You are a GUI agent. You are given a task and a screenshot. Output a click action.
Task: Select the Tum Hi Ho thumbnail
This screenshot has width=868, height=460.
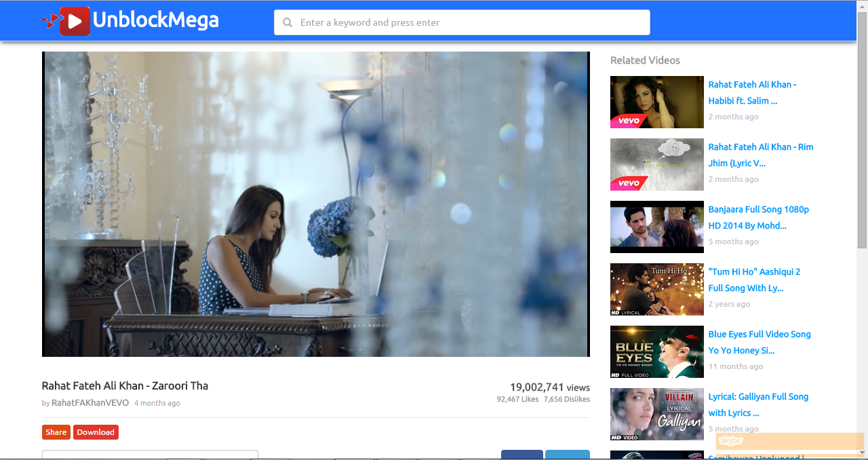(x=657, y=289)
